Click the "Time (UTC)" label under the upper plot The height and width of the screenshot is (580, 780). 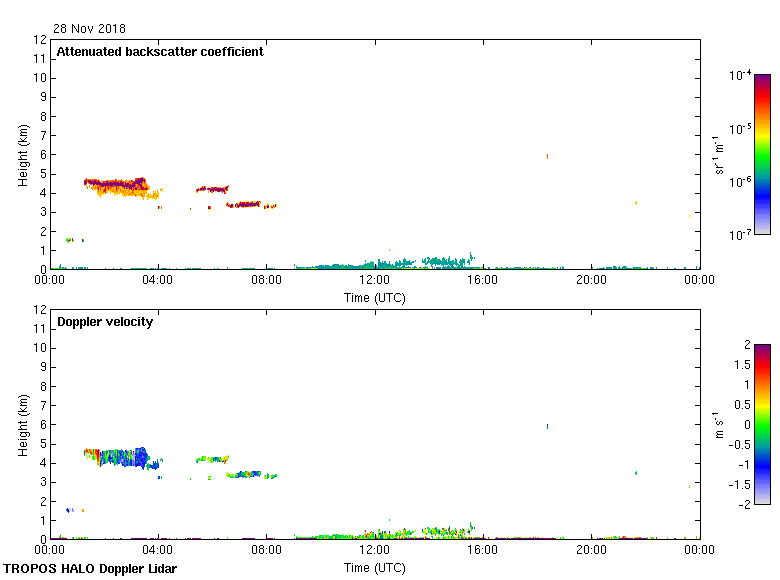(375, 297)
